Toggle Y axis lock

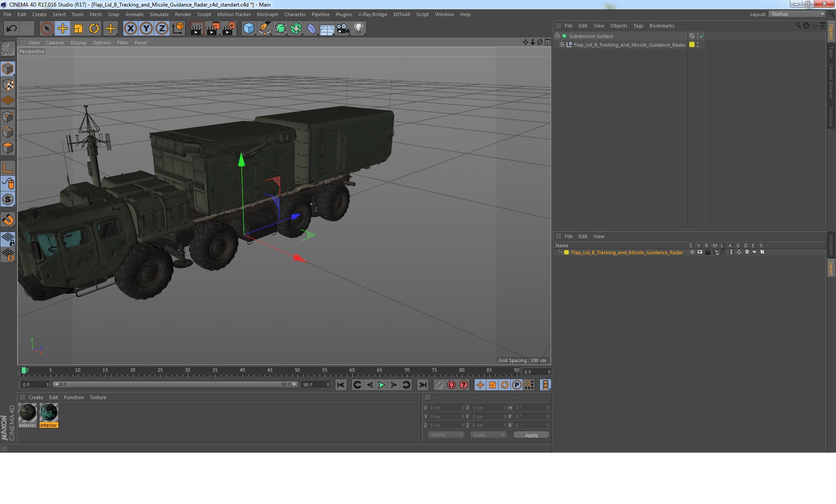click(146, 29)
